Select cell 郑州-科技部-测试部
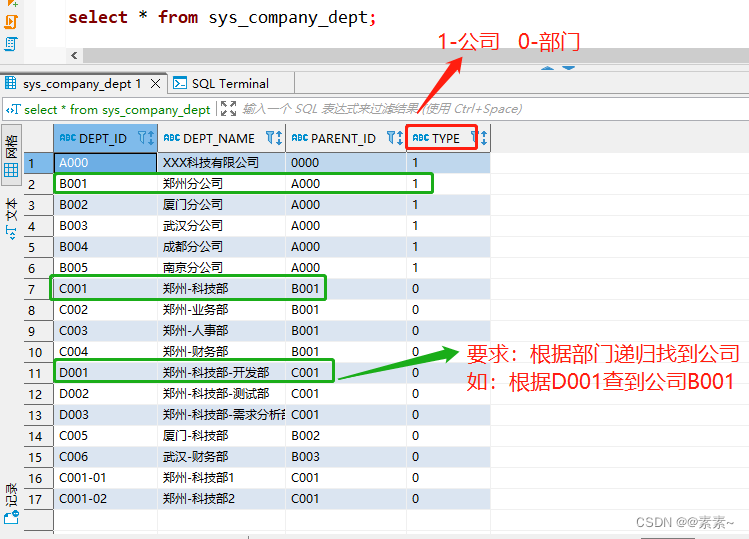The width and height of the screenshot is (749, 539). [222, 394]
